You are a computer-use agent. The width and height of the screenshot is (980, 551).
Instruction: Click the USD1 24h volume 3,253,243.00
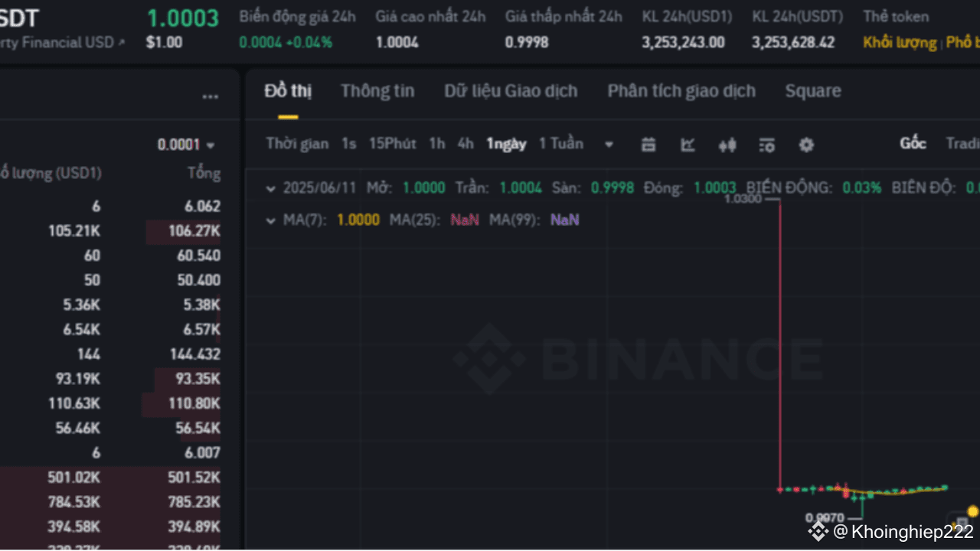tap(683, 43)
